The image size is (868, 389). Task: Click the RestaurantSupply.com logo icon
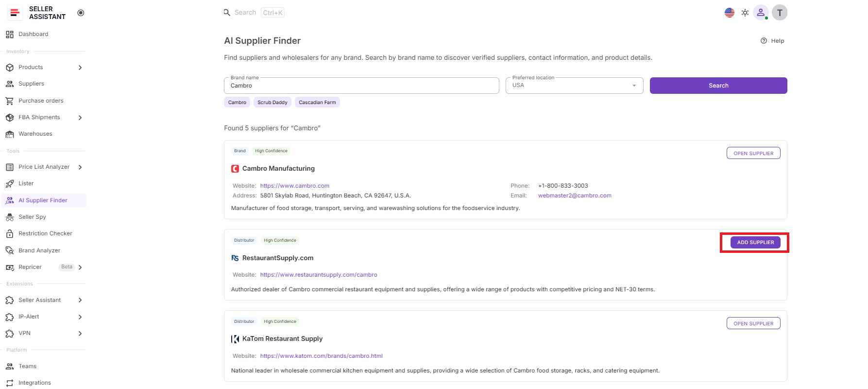tap(235, 258)
